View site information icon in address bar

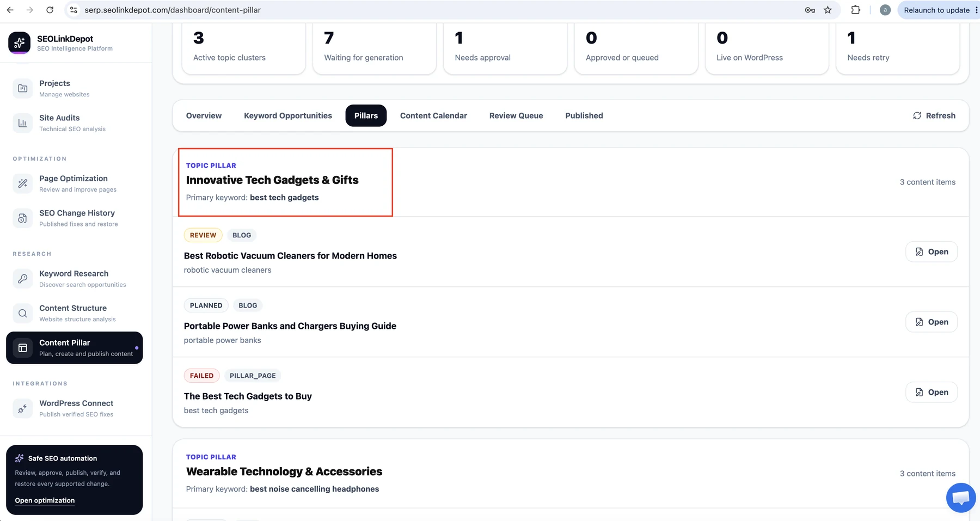tap(74, 10)
